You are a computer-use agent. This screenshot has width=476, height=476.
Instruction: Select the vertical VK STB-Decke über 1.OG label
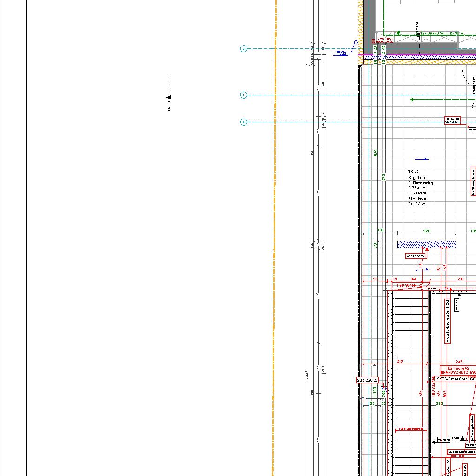coord(447,321)
